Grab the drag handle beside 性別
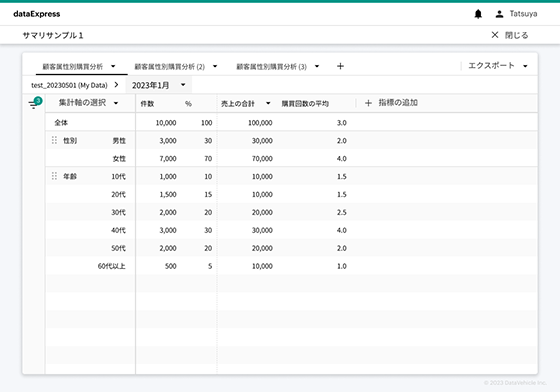This screenshot has height=392, width=560. 54,140
